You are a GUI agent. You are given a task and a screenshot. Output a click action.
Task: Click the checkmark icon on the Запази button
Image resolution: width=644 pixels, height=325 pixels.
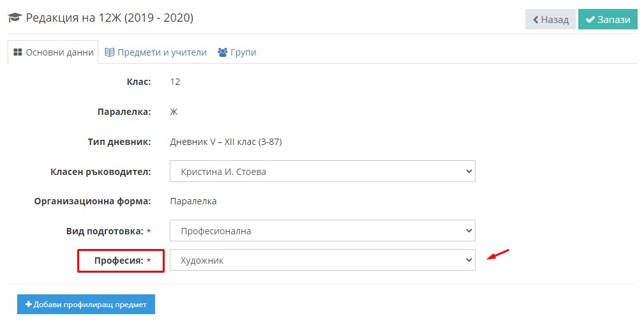point(590,19)
